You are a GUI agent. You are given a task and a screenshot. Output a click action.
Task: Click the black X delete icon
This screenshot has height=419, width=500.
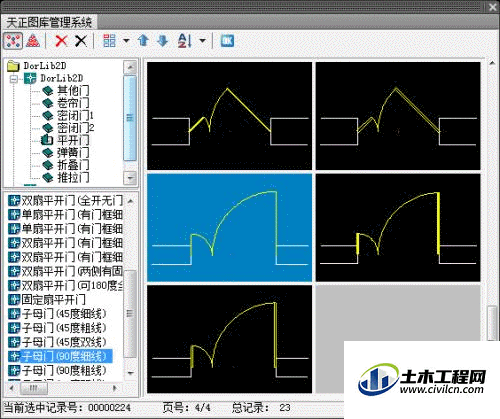click(x=81, y=41)
